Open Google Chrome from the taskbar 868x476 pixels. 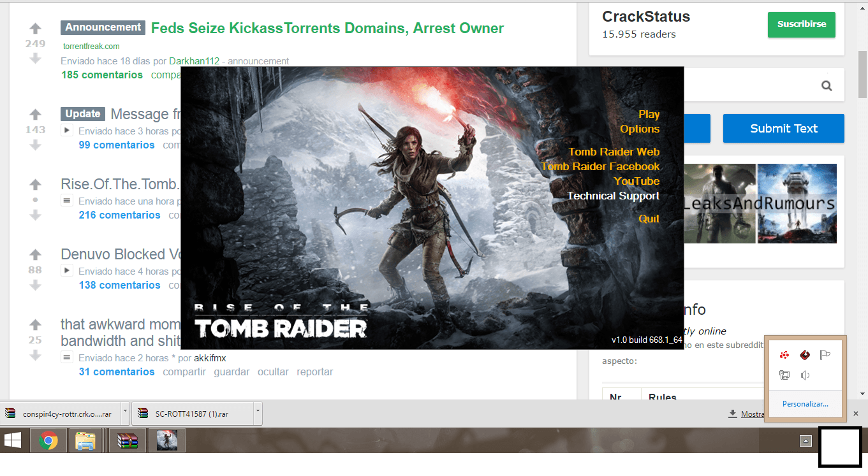click(x=48, y=440)
